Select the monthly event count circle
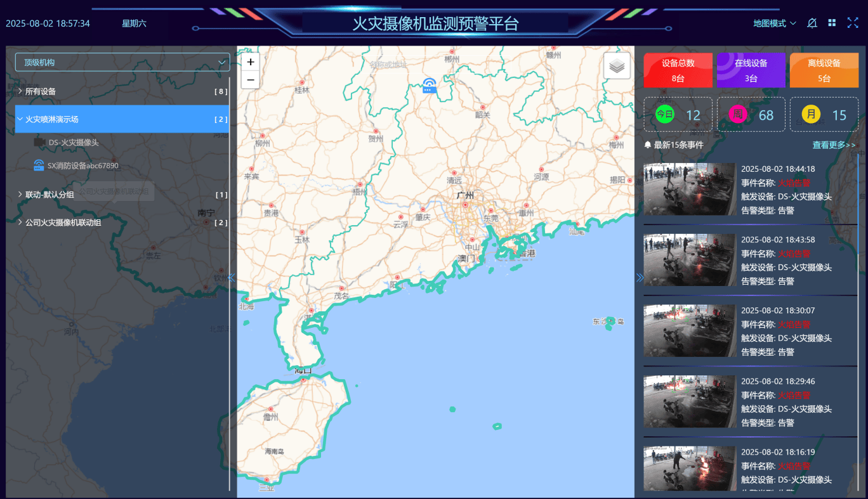This screenshot has width=868, height=499. pos(811,115)
